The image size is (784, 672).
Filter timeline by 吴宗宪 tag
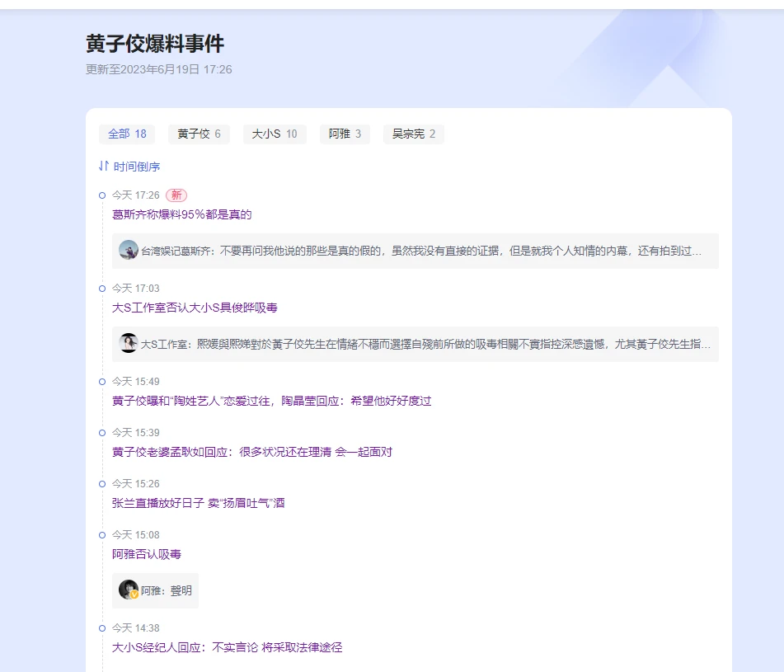[x=413, y=134]
